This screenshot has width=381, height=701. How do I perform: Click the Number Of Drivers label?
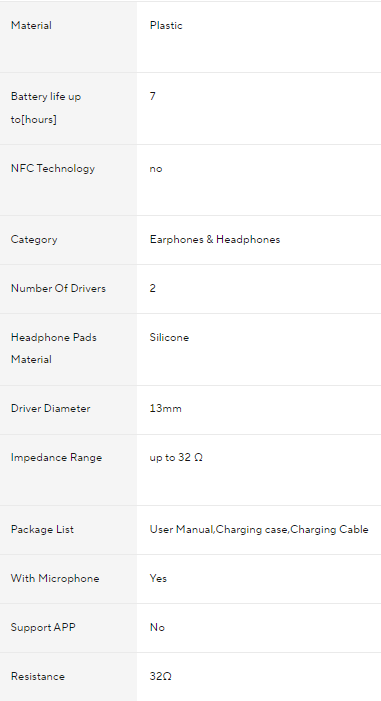pos(58,288)
